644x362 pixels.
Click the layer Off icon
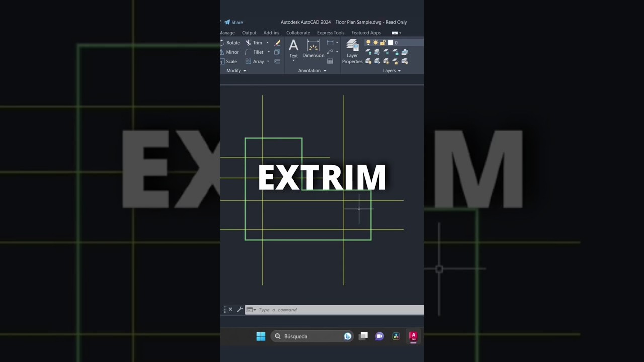tap(368, 52)
